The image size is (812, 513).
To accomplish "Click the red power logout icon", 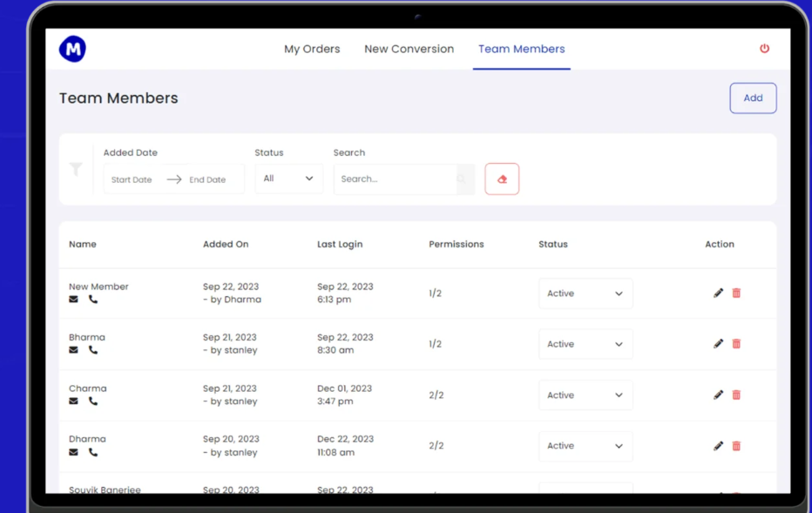I will point(764,49).
